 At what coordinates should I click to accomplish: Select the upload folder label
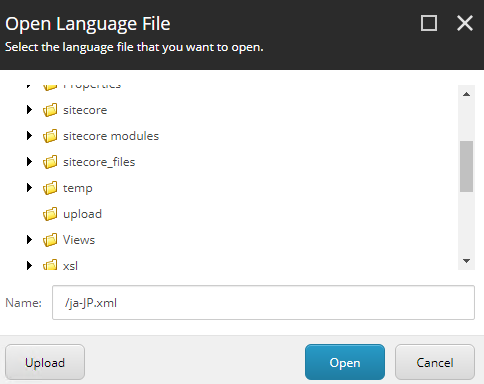click(82, 214)
